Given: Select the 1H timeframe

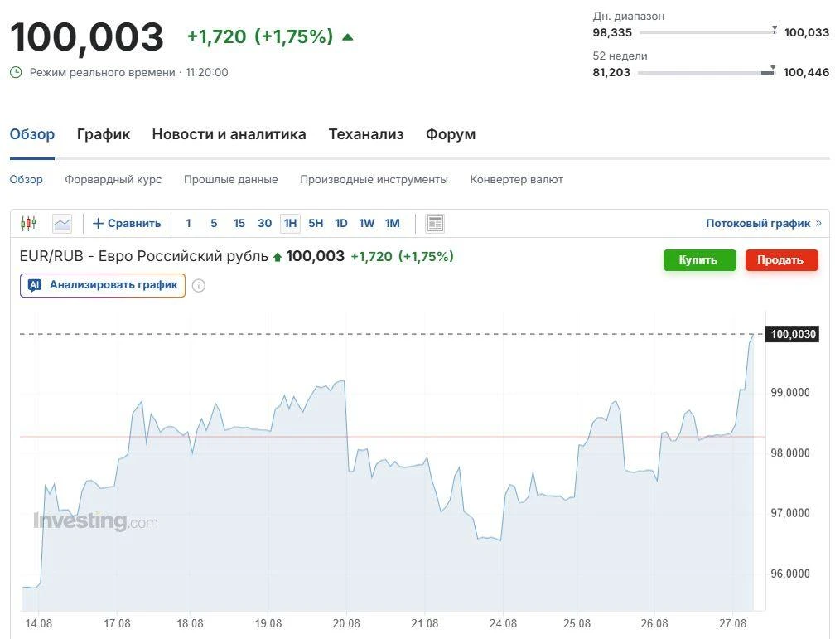Looking at the screenshot, I should pos(291,224).
